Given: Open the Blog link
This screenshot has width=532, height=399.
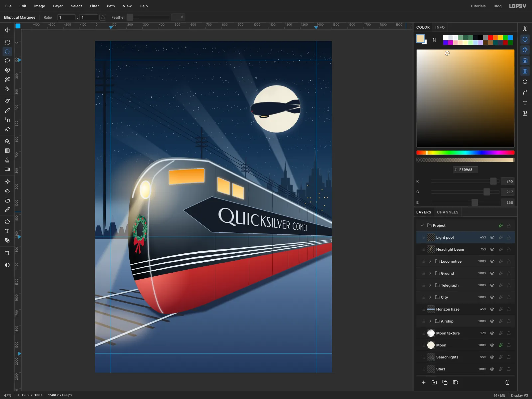Looking at the screenshot, I should coord(497,6).
